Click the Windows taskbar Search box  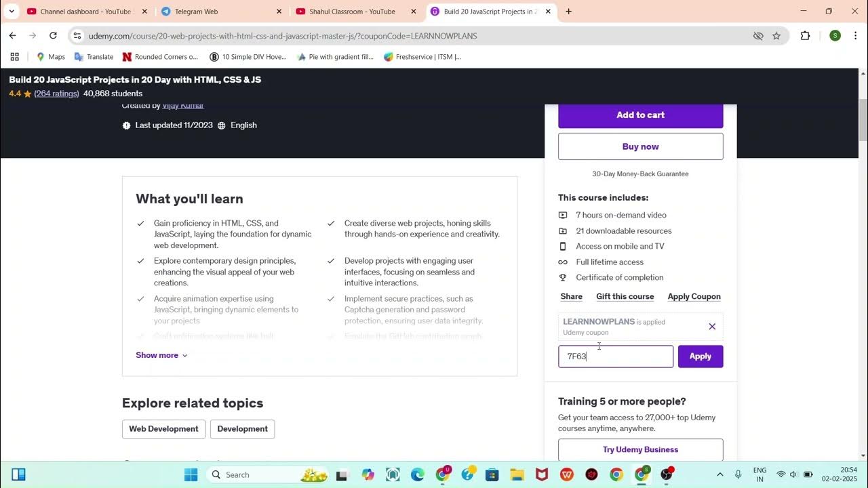(x=267, y=474)
